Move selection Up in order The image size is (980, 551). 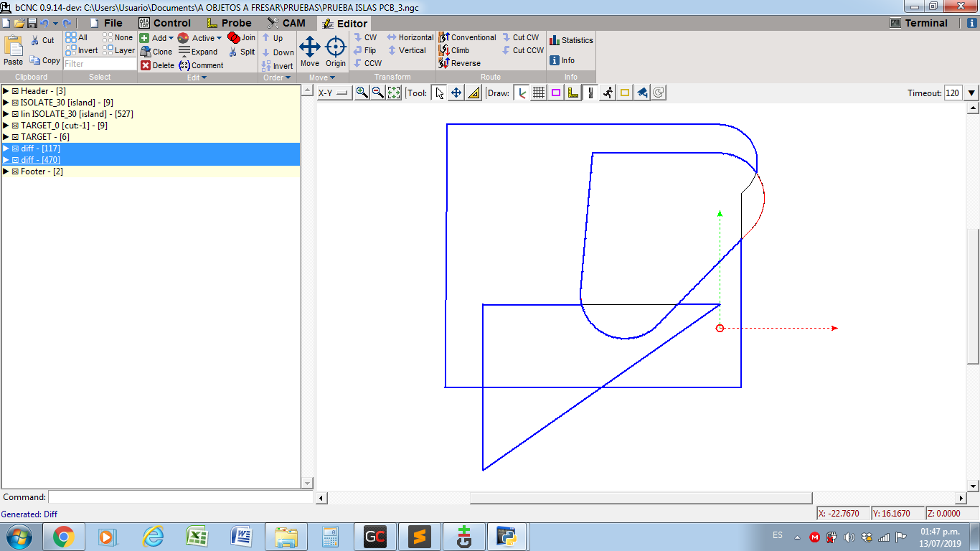coord(273,38)
